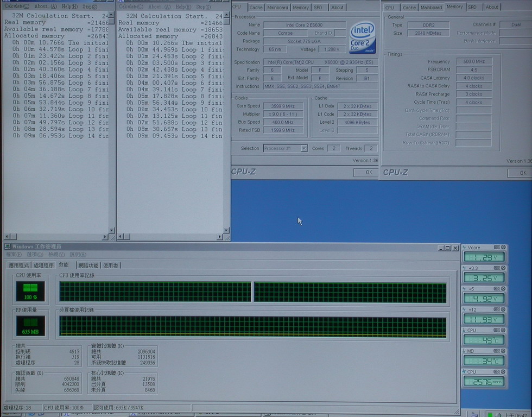Screen dimensions: 532x417
Task: Open settings of the +3.3 voltage widget
Action: pos(497,268)
